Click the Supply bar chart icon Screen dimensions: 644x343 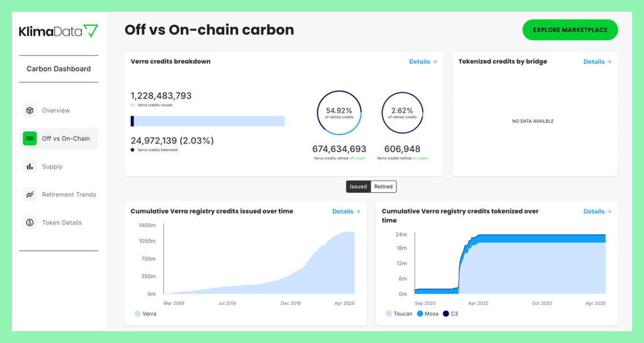click(30, 167)
